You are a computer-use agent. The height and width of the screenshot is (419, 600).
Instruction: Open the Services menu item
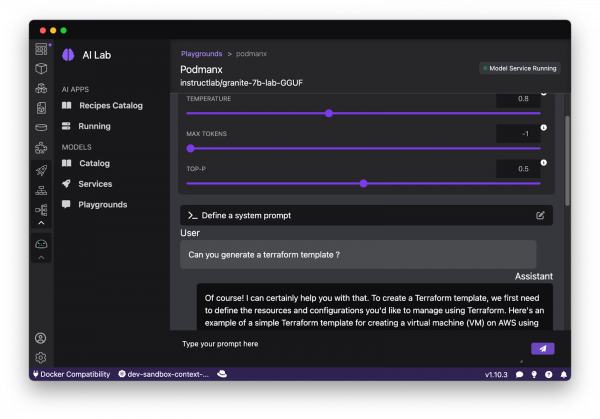click(95, 184)
